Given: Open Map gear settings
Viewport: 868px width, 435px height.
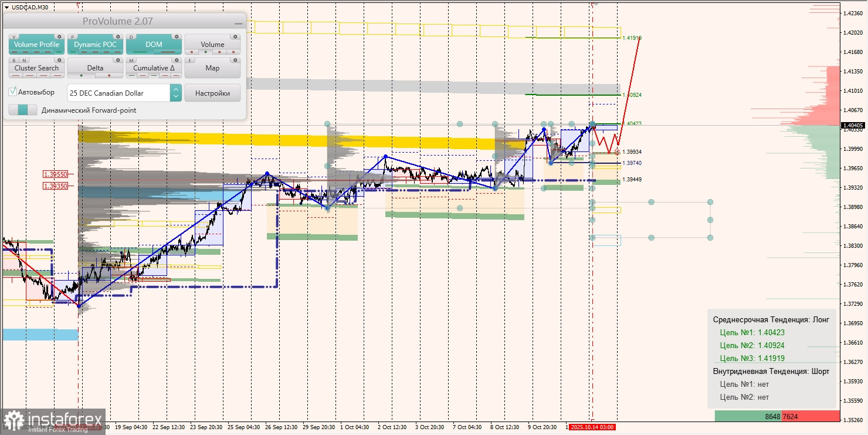Looking at the screenshot, I should point(235,60).
